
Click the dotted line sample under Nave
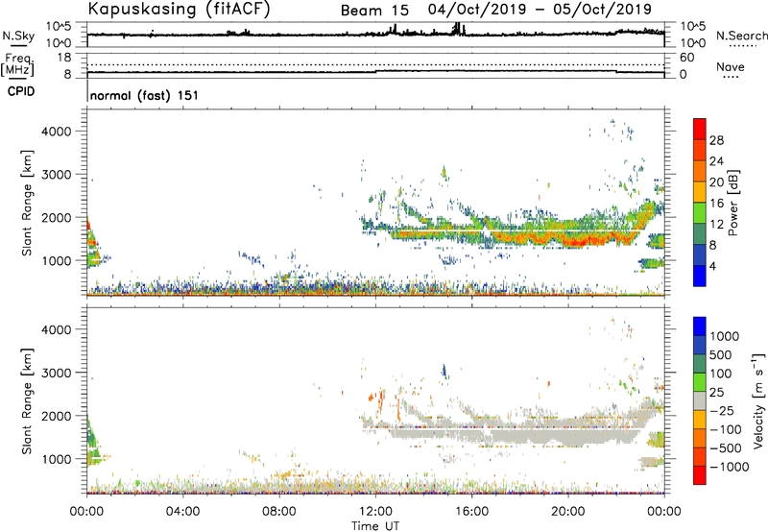pyautogui.click(x=732, y=78)
